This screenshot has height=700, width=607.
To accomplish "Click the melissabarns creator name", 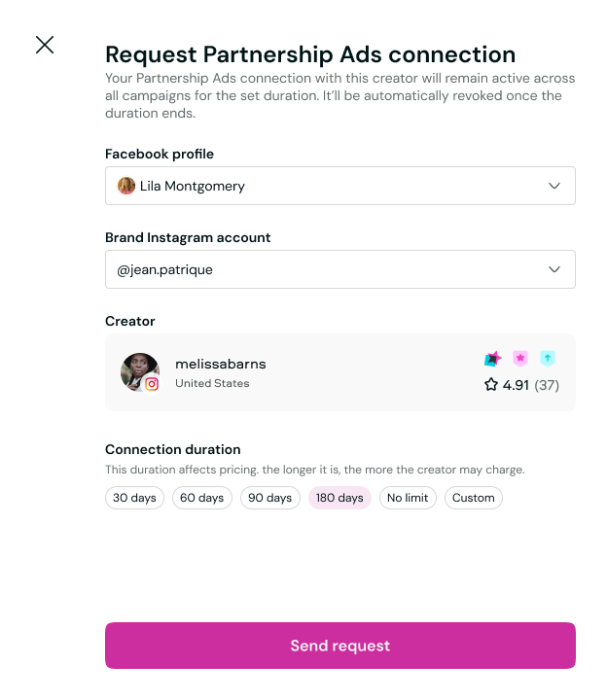I will tap(220, 364).
